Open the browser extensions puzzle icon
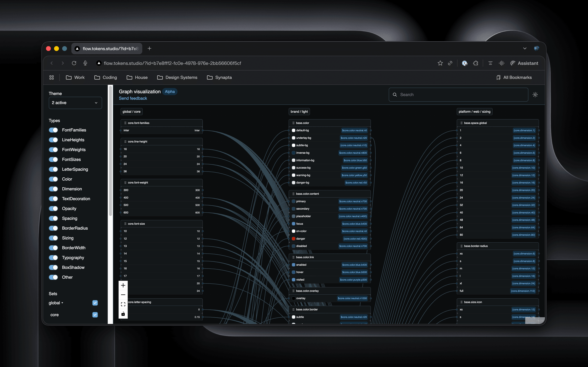This screenshot has width=588, height=367. coord(476,63)
